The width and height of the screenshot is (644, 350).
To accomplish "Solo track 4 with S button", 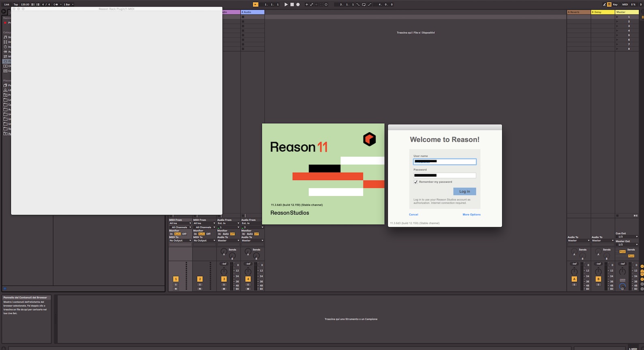I will click(x=248, y=284).
